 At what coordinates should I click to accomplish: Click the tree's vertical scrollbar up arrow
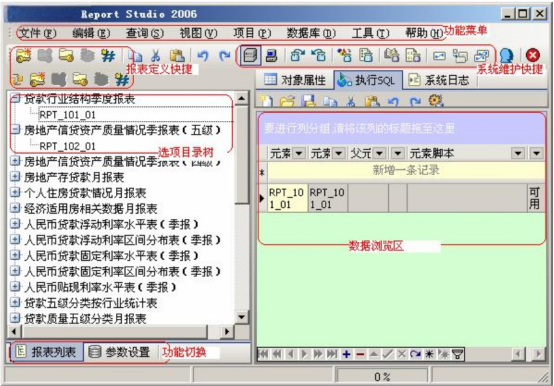tap(242, 98)
